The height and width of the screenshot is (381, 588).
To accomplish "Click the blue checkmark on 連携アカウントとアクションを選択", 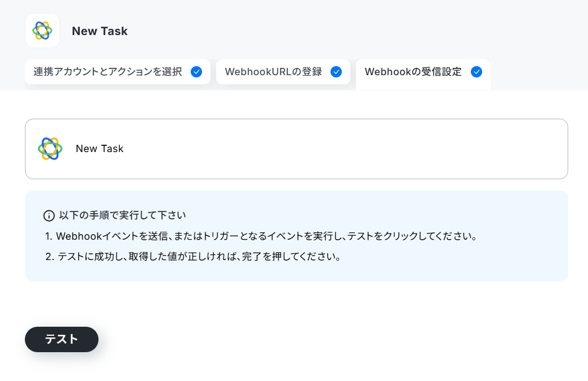I will click(196, 72).
